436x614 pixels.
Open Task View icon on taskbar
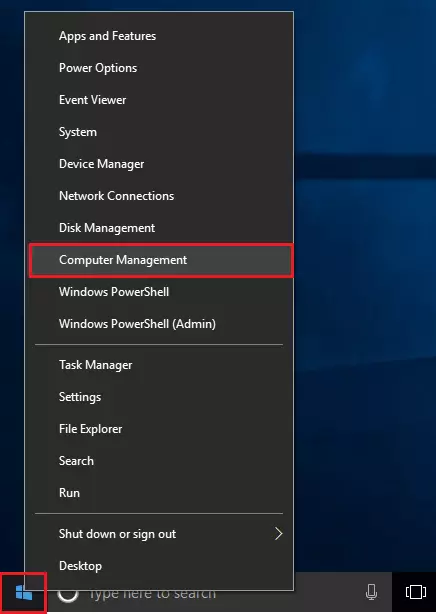click(416, 592)
